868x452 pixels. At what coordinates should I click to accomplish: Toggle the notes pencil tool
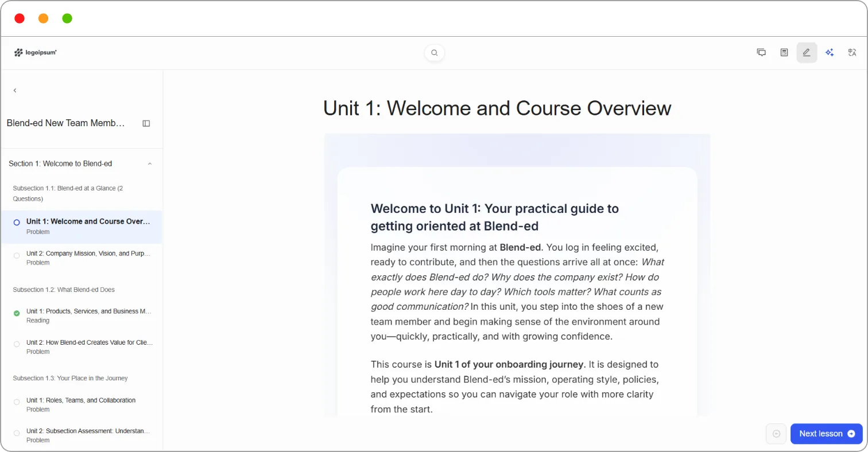(x=807, y=53)
